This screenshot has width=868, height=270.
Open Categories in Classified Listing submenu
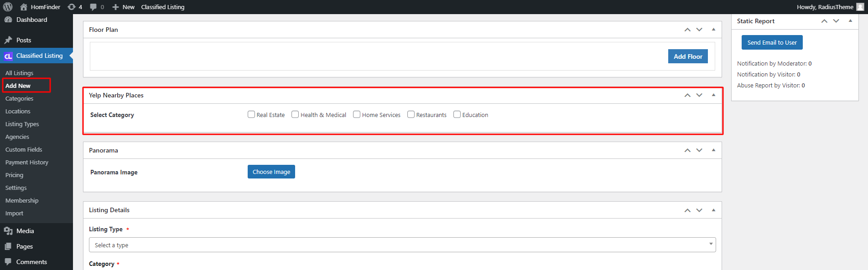coord(19,98)
